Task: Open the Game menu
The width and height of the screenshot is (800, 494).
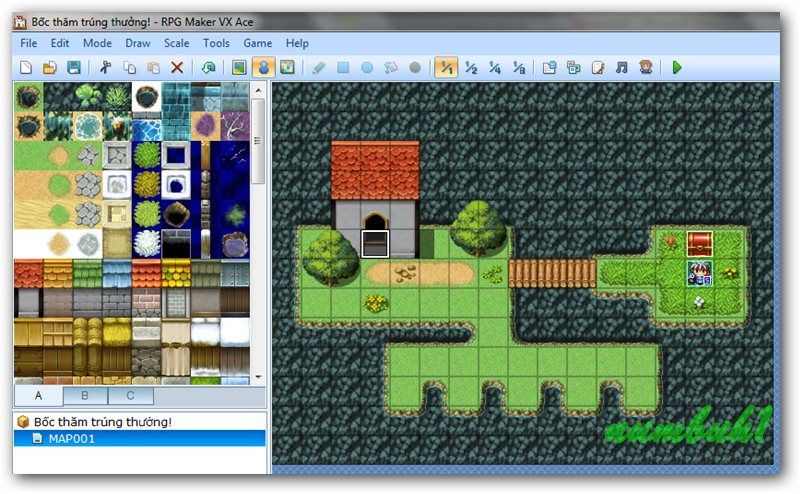Action: (258, 43)
